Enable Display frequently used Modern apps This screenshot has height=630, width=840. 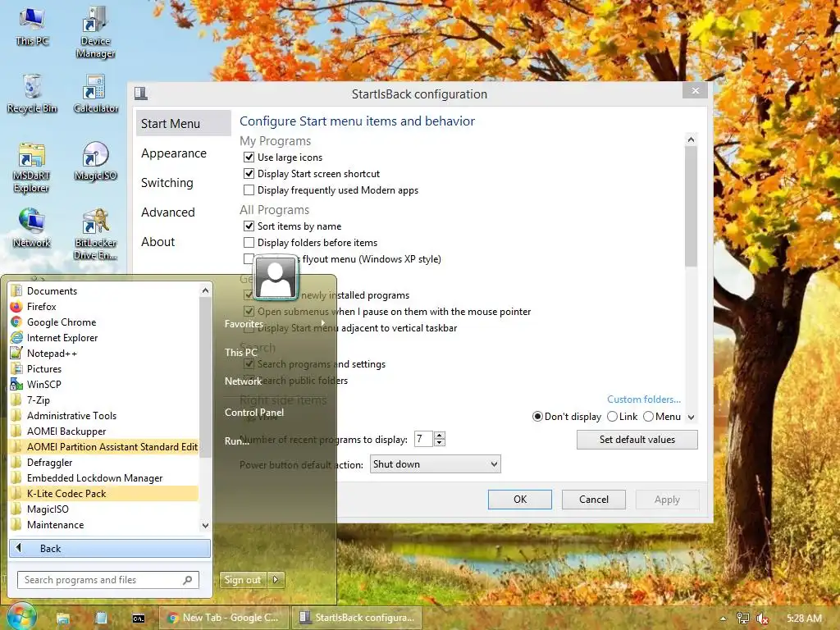tap(249, 190)
